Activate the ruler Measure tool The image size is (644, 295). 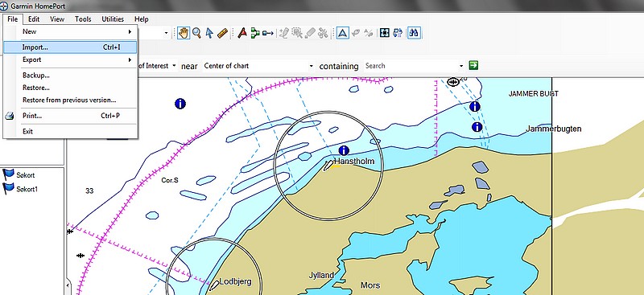tap(222, 33)
